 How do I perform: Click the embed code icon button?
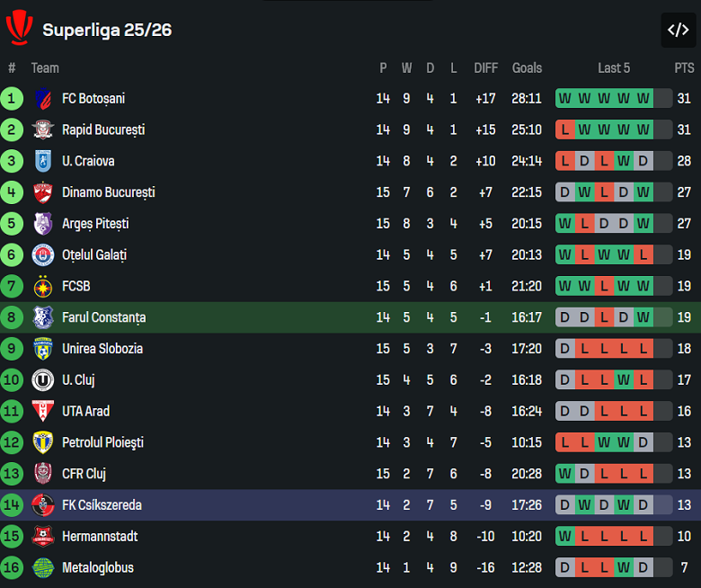[x=678, y=30]
